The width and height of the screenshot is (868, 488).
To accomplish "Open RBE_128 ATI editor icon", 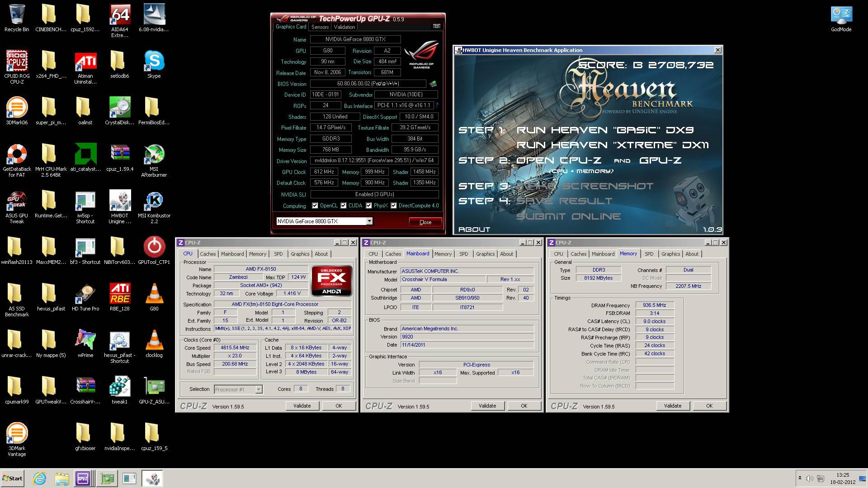I will 120,297.
